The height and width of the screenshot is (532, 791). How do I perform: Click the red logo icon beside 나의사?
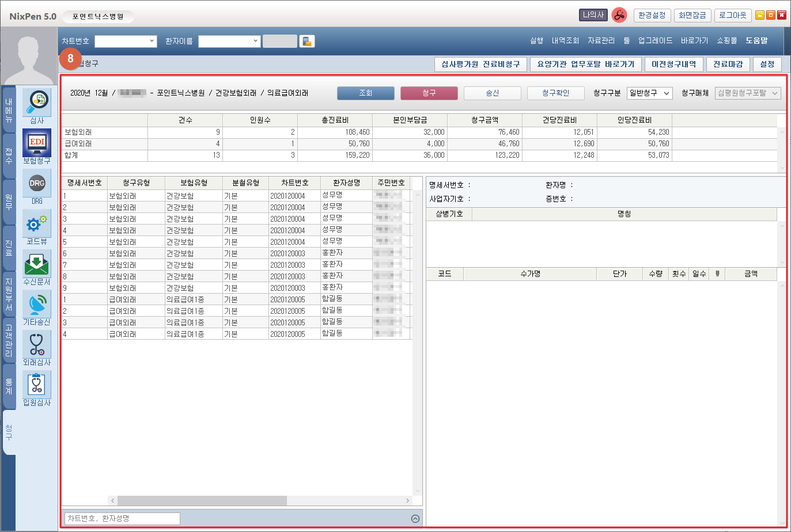click(x=619, y=15)
